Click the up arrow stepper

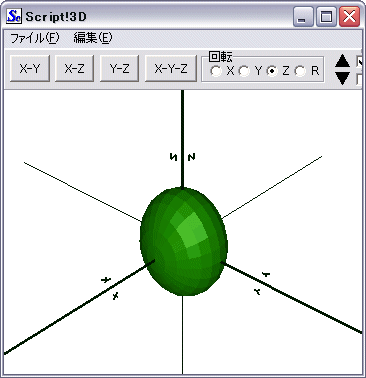coord(342,62)
